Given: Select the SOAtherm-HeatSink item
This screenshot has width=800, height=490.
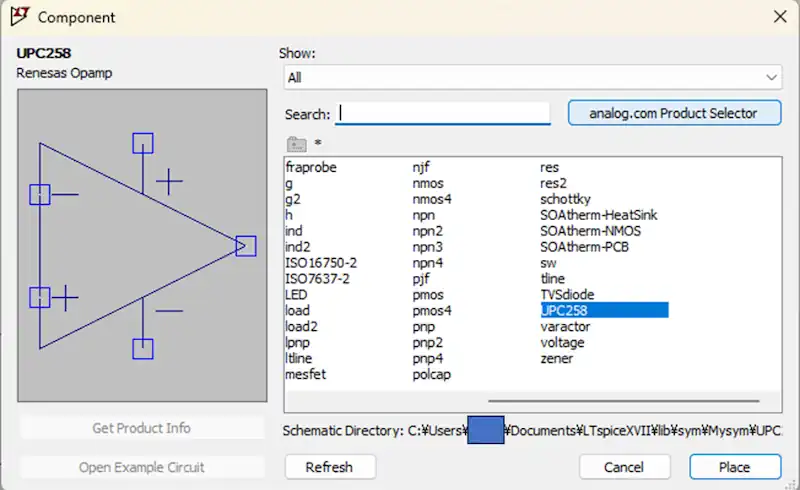Looking at the screenshot, I should pos(598,215).
